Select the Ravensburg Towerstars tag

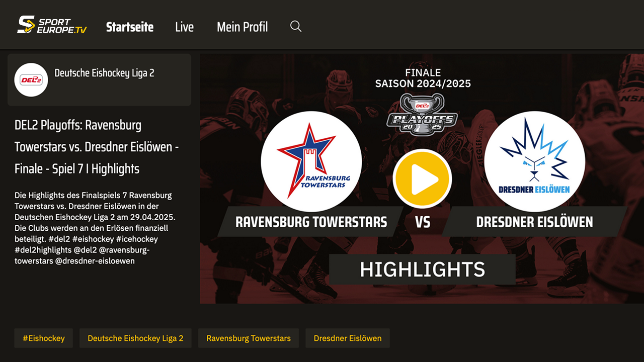(249, 338)
